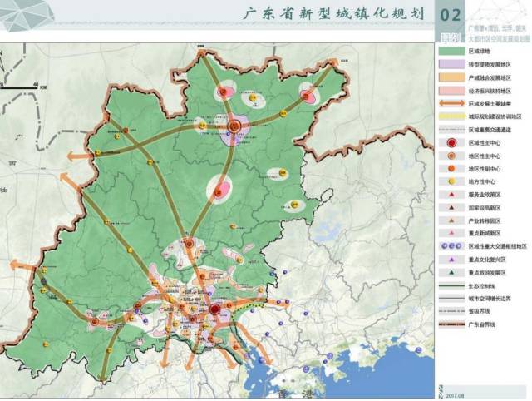The height and width of the screenshot is (401, 532).
Task: Click the 服务业政策区 red triangle icon
Action: coord(451,193)
